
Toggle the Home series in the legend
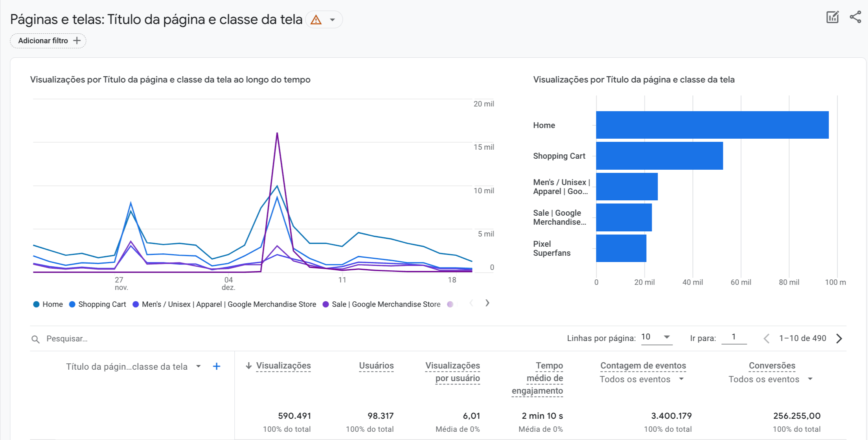click(47, 304)
